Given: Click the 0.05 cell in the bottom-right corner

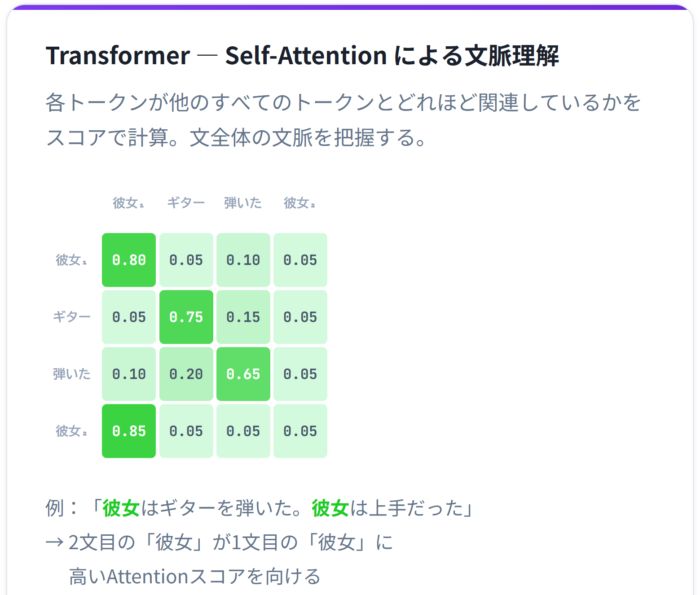Looking at the screenshot, I should [300, 431].
